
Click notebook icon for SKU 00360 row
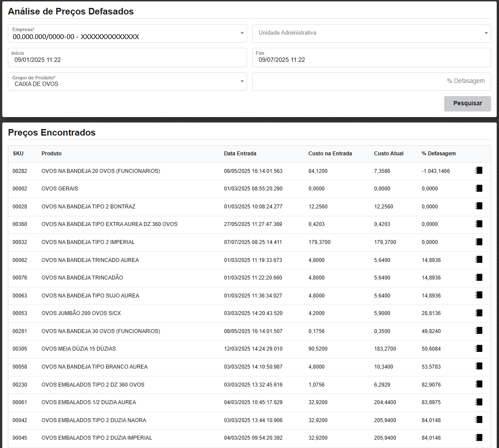point(479,224)
